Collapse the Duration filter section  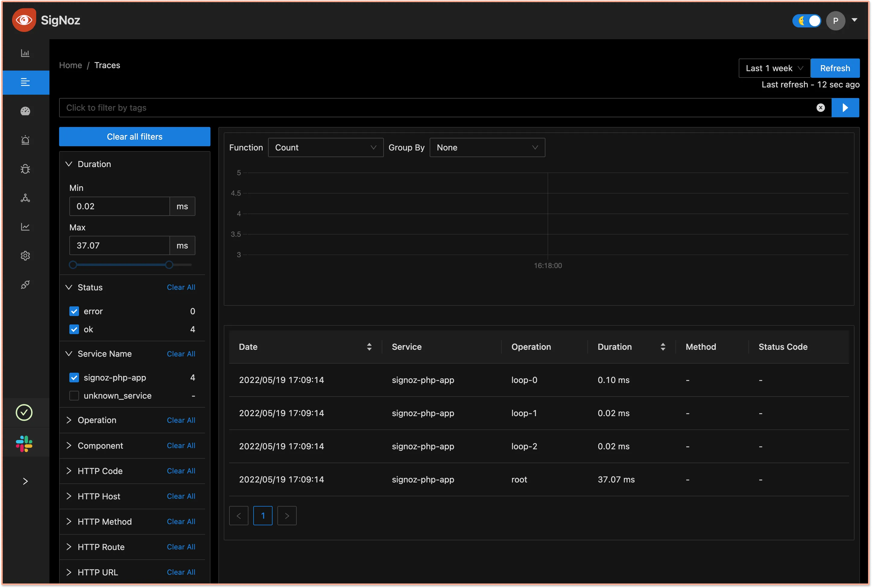(x=69, y=164)
